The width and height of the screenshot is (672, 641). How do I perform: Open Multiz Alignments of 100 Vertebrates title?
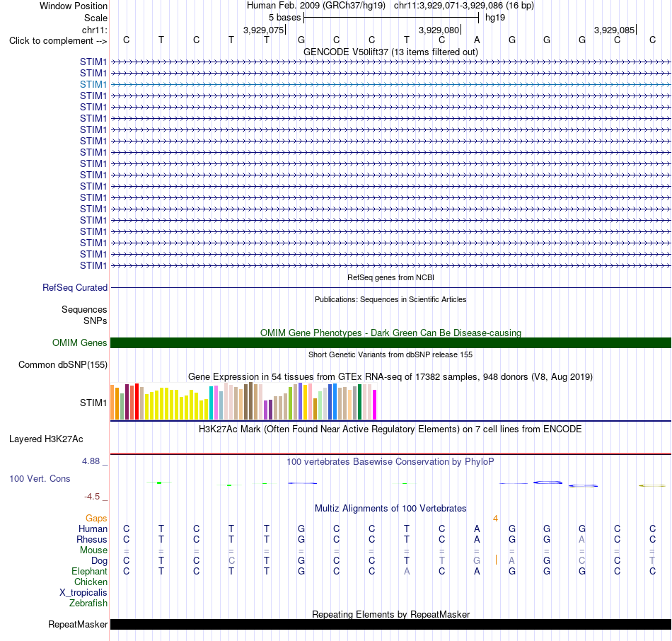pos(390,509)
